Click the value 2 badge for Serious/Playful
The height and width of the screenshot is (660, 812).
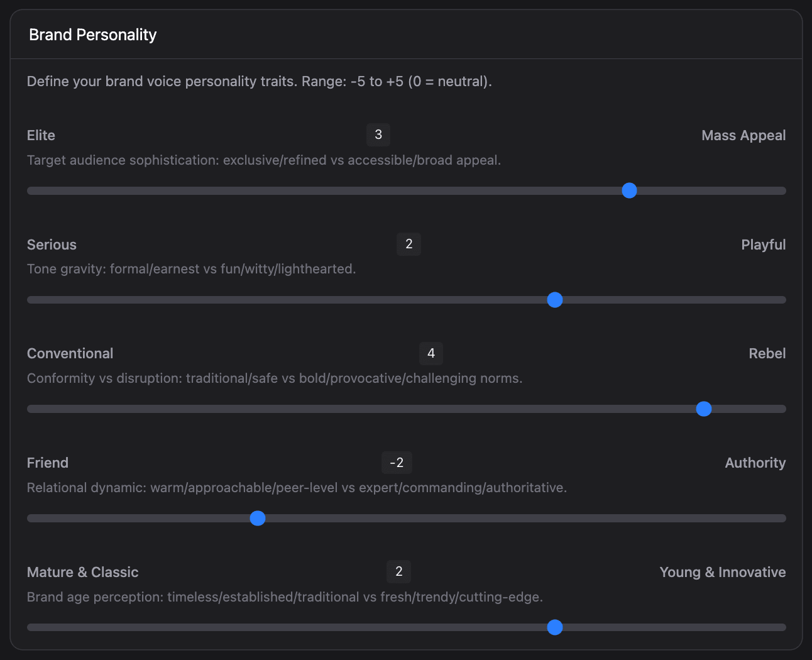(409, 244)
